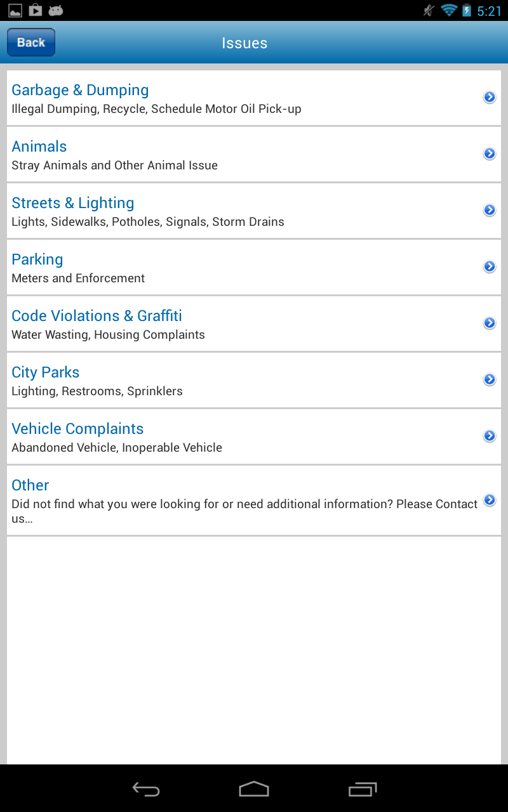
Task: Tap the arrow icon beside Code Violations & Graffiti
Action: [x=489, y=323]
